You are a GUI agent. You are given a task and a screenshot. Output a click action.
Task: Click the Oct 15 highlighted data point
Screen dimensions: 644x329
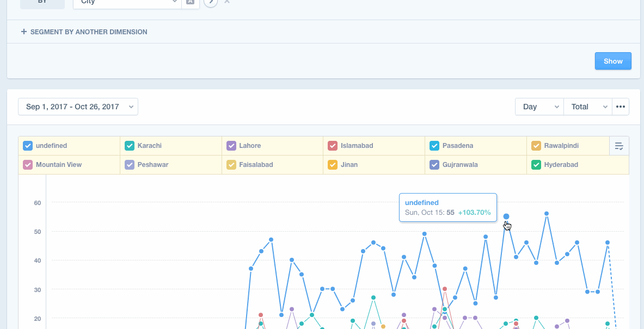506,216
